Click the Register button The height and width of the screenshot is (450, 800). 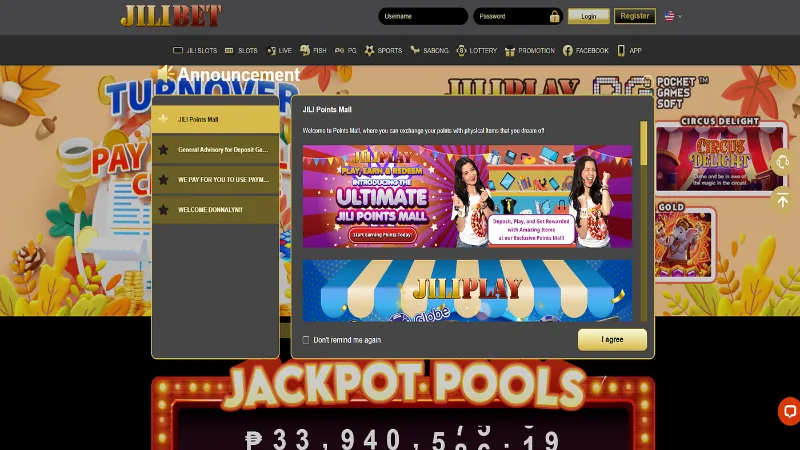pos(634,16)
